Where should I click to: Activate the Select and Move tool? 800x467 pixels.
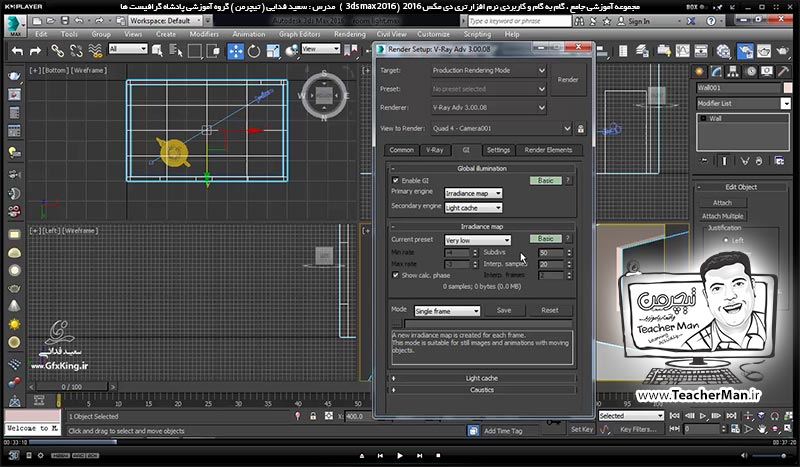click(235, 51)
